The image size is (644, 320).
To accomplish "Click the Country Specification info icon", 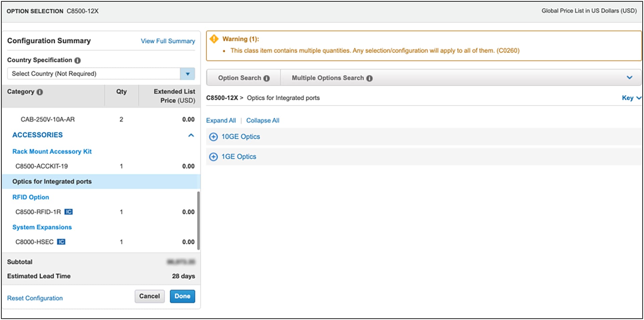I will [x=77, y=60].
